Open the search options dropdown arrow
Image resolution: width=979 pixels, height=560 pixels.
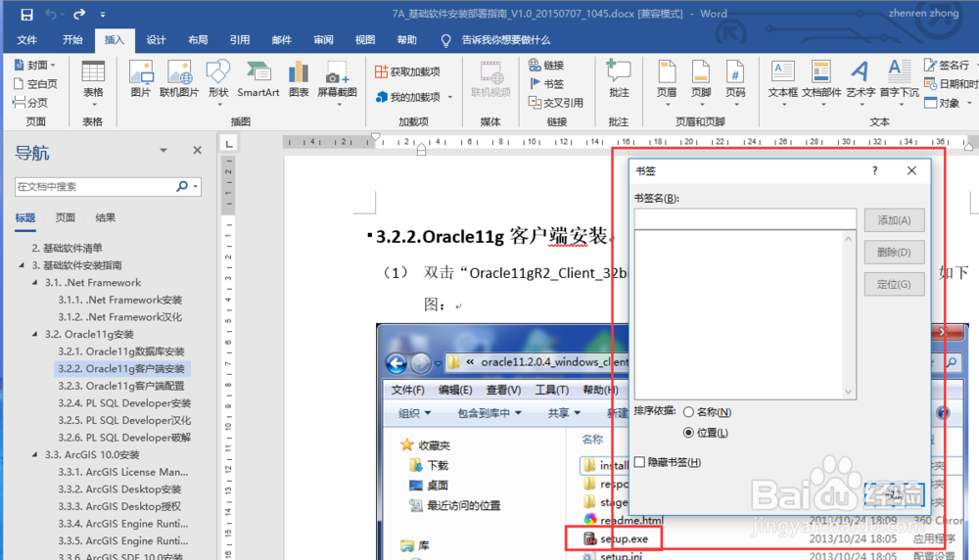pyautogui.click(x=196, y=186)
